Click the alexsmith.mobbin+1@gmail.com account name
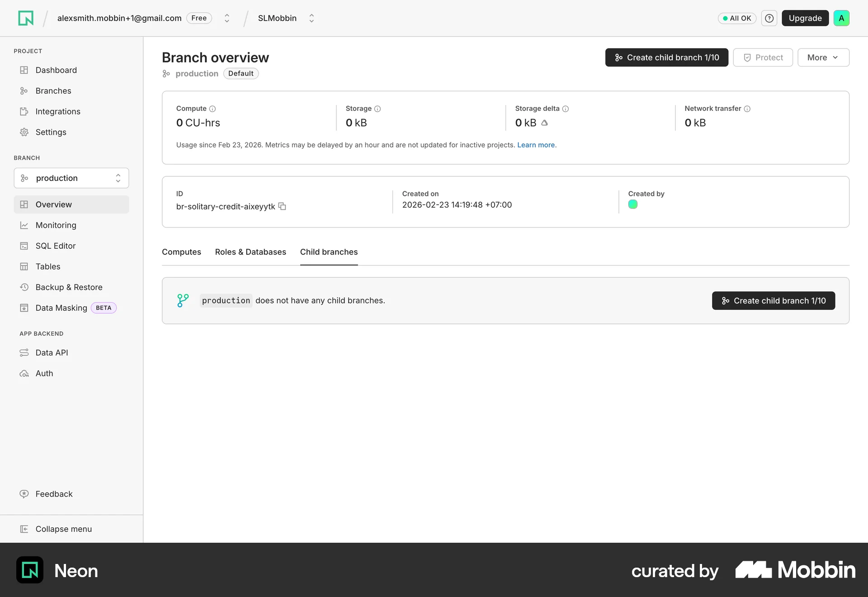This screenshot has width=868, height=597. [119, 18]
